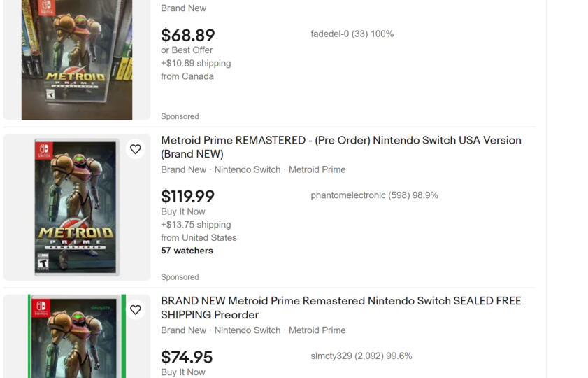
Task: Click +$13.75 shipping text
Action: pyautogui.click(x=196, y=225)
